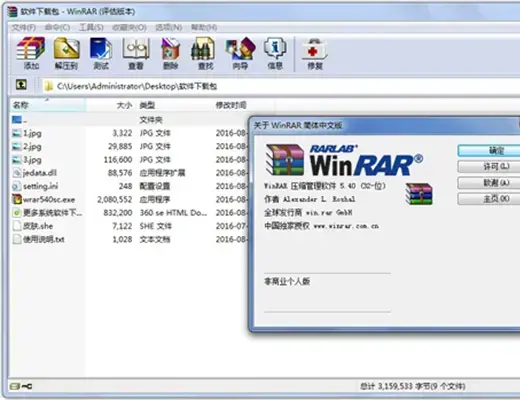Click the Info (信息) toolbar icon

[x=275, y=48]
